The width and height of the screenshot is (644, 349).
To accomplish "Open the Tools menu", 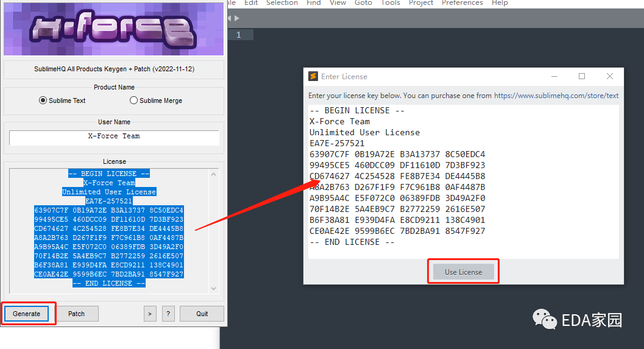I will (x=391, y=3).
